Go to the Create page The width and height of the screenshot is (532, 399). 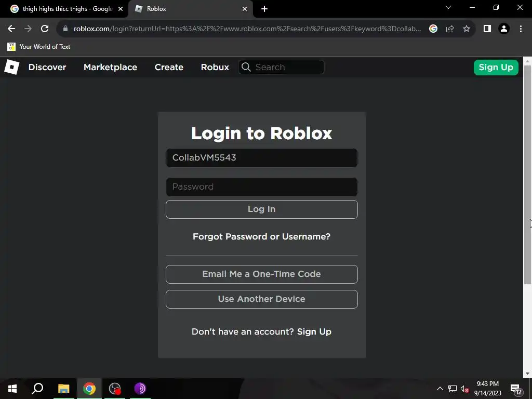(x=169, y=67)
